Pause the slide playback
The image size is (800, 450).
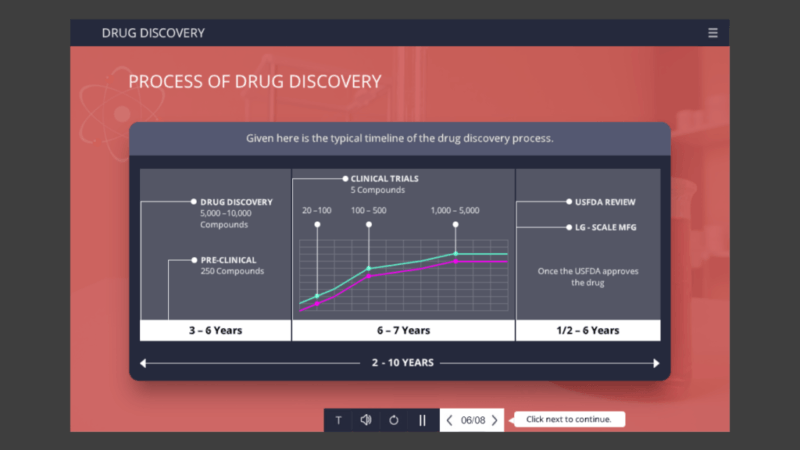pos(422,420)
